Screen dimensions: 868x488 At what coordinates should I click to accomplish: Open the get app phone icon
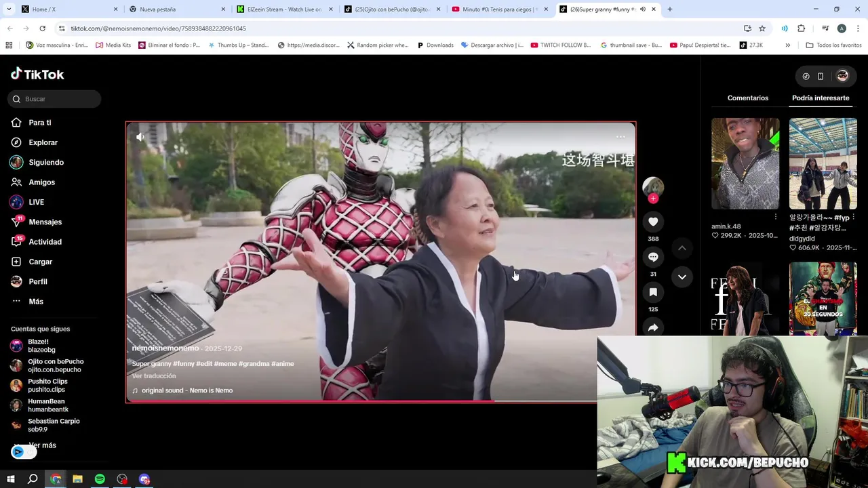[x=821, y=77]
